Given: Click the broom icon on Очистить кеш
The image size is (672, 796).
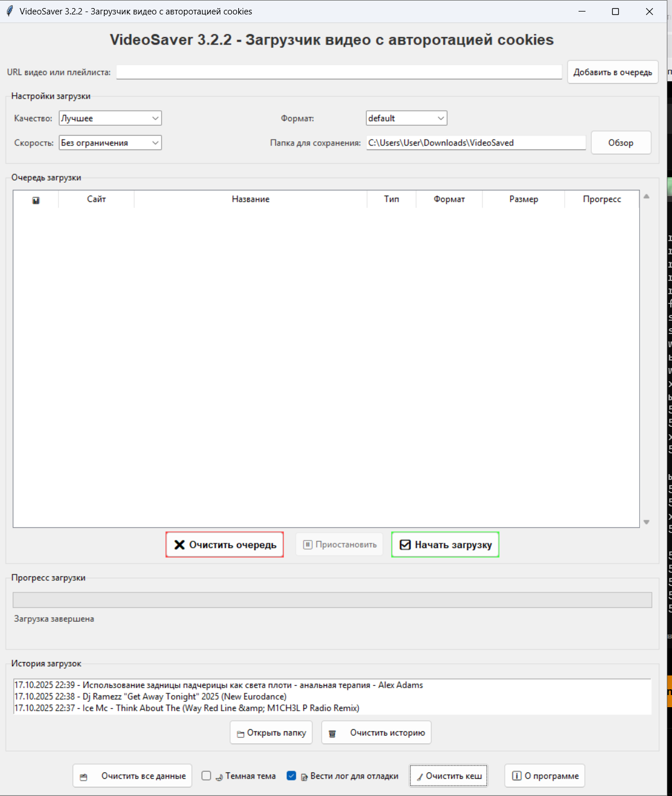Looking at the screenshot, I should pyautogui.click(x=420, y=776).
